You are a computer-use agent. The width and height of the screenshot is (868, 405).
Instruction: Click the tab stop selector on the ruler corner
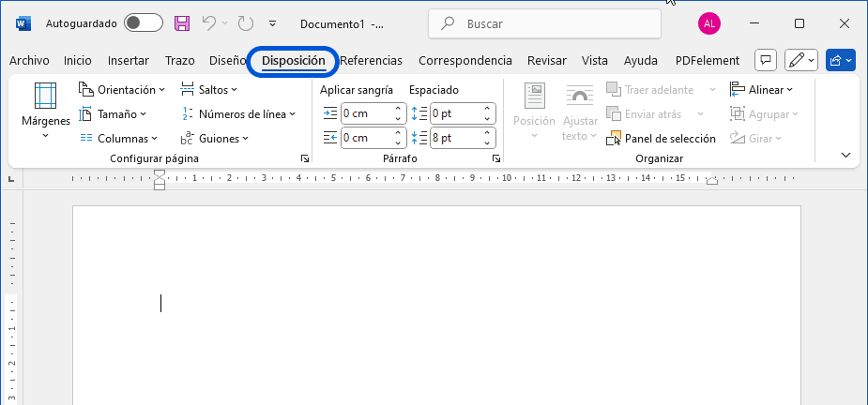[x=11, y=179]
